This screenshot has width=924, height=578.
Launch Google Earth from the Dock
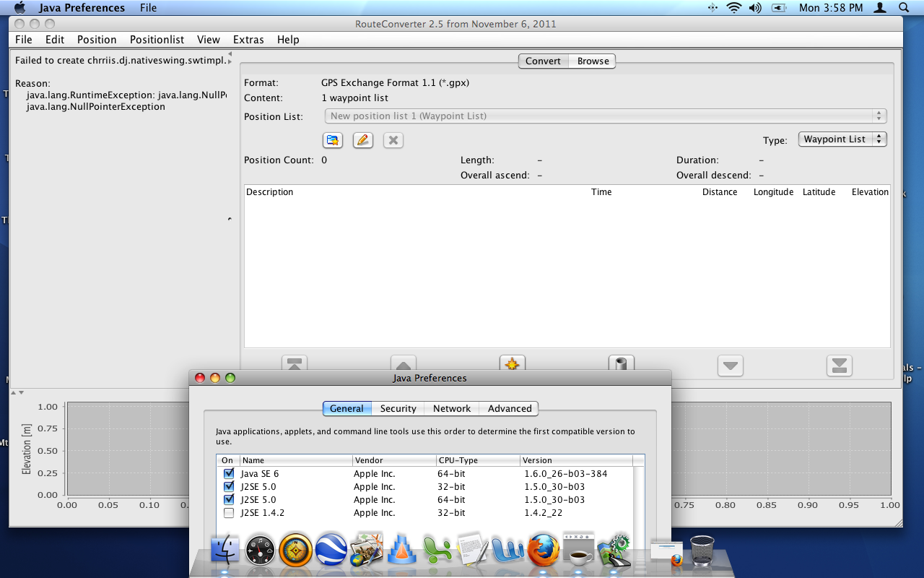point(331,551)
